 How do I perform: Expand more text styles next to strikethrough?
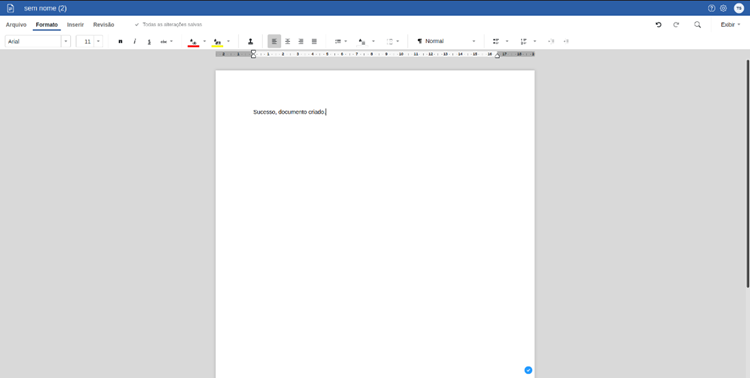tap(172, 42)
